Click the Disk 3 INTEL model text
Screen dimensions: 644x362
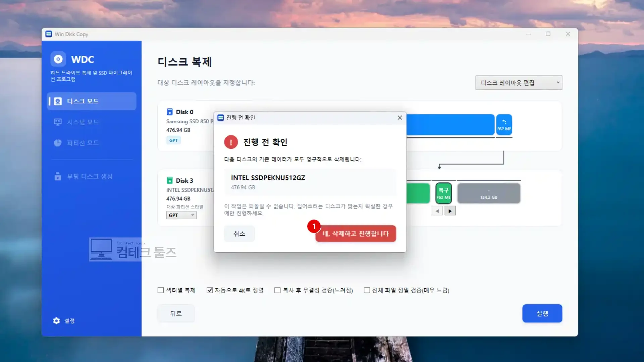point(190,190)
